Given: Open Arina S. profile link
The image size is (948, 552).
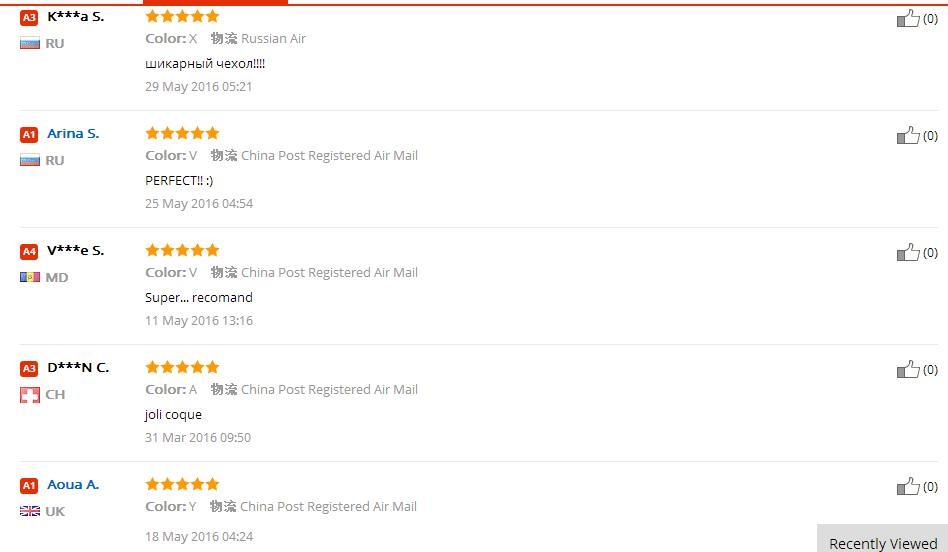Looking at the screenshot, I should [73, 133].
